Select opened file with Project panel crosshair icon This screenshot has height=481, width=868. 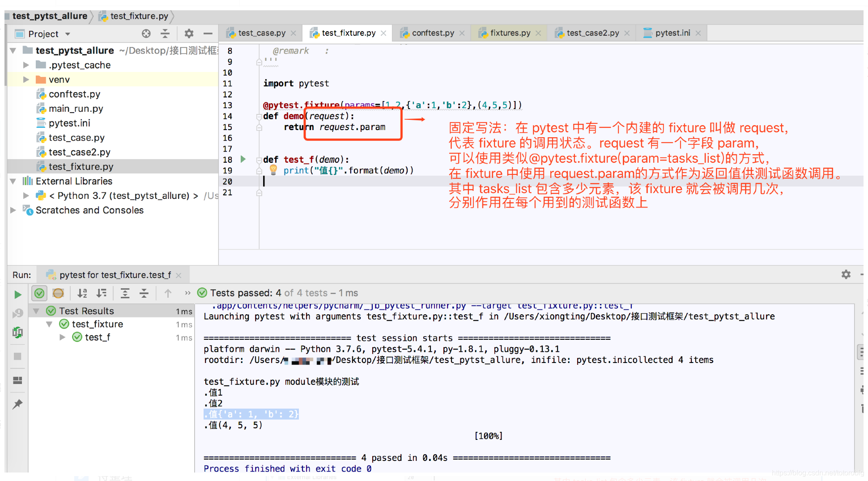point(146,33)
